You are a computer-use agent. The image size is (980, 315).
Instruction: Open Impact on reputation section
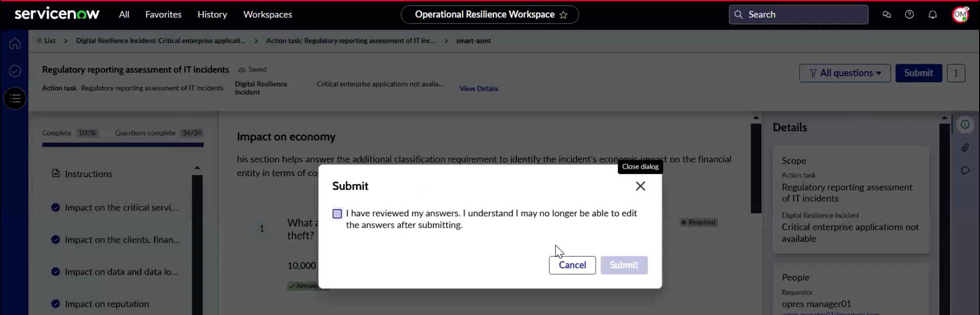coord(107,304)
